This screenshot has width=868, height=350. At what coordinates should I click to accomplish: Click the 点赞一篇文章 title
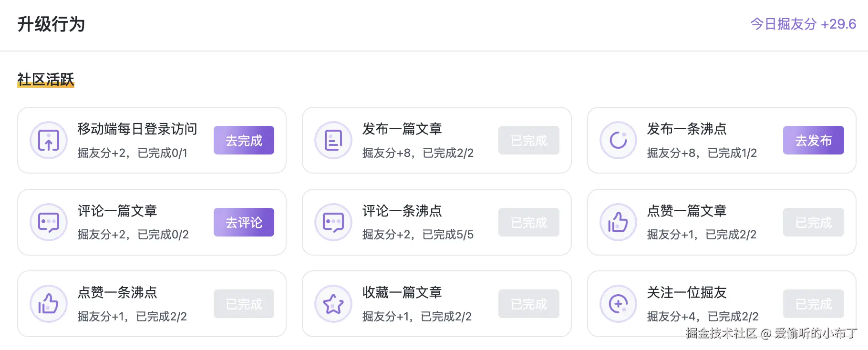(x=687, y=211)
